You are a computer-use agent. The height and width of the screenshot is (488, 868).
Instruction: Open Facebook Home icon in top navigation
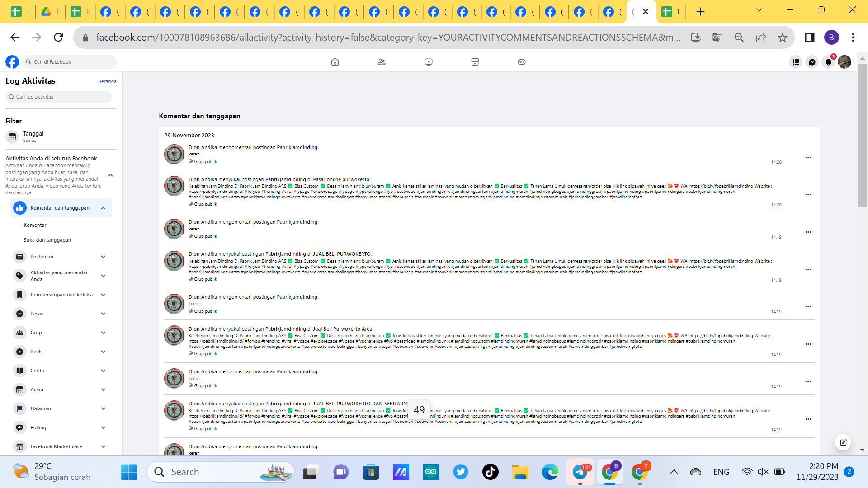point(335,62)
